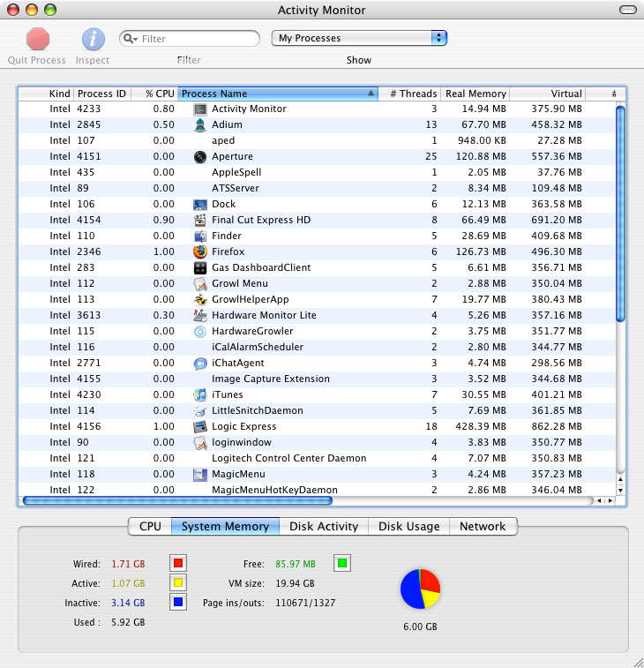Click the Hardware Monitor Lite icon

point(199,315)
